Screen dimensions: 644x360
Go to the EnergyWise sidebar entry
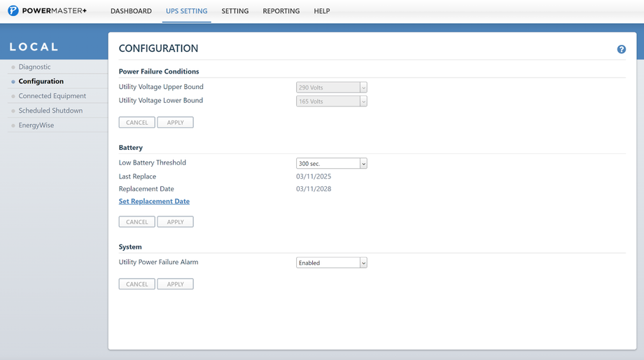tap(36, 125)
